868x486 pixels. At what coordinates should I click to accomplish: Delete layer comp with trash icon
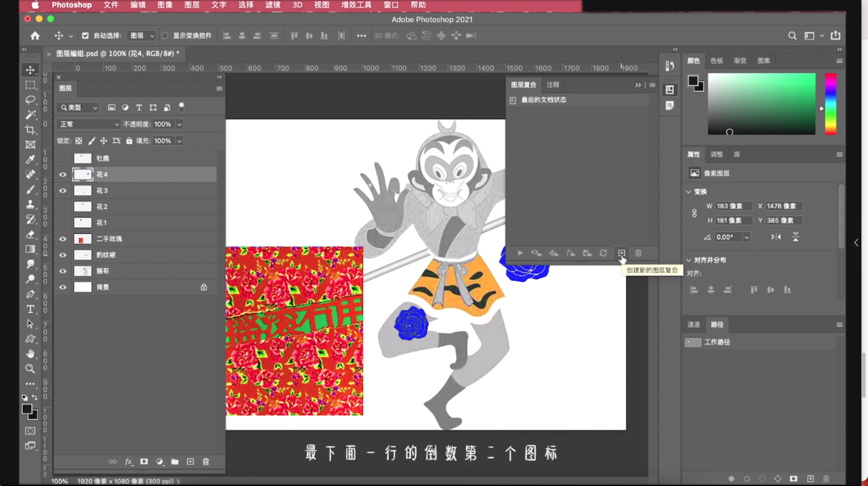[x=638, y=253]
